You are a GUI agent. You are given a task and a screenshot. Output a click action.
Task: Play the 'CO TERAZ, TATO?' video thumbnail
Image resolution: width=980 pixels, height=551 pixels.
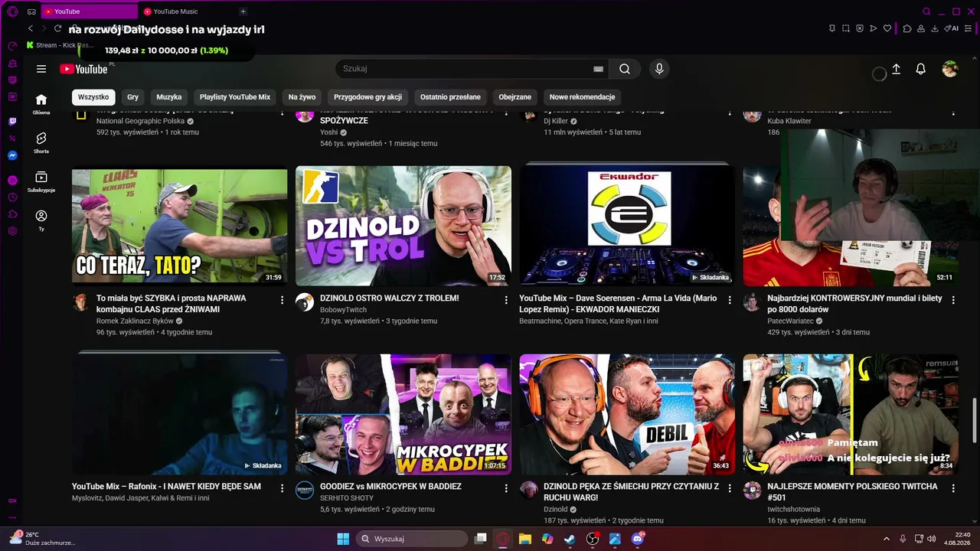pos(180,227)
